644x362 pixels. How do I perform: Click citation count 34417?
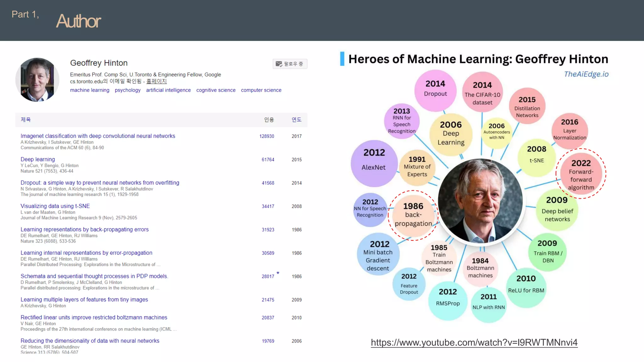[x=268, y=206]
